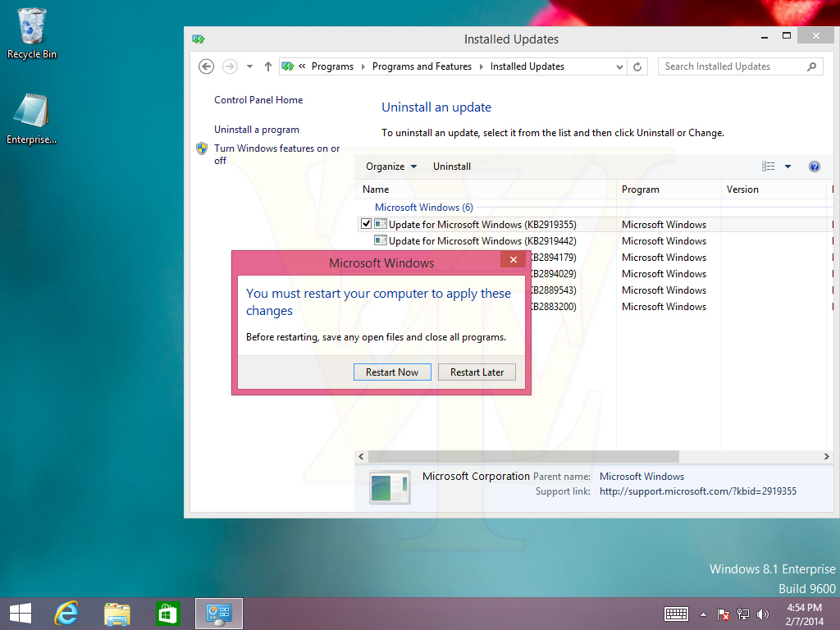Open the Organize menu
The width and height of the screenshot is (840, 630).
(x=391, y=167)
